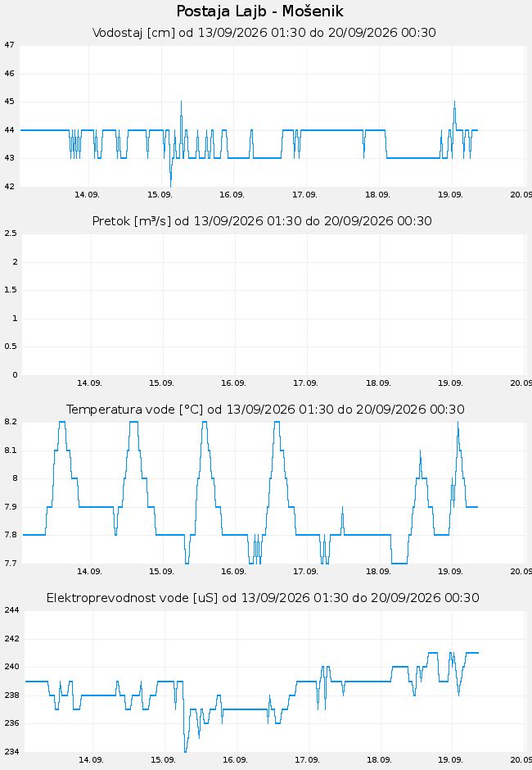Image resolution: width=532 pixels, height=770 pixels.
Task: Click the 242 label on the Elektroprevodnost axis
Action: (11, 639)
